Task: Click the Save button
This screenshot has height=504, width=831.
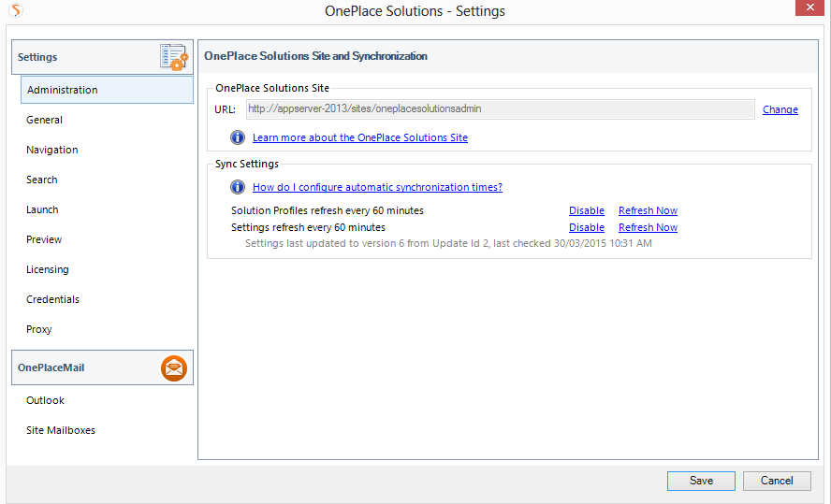Action: [x=701, y=481]
